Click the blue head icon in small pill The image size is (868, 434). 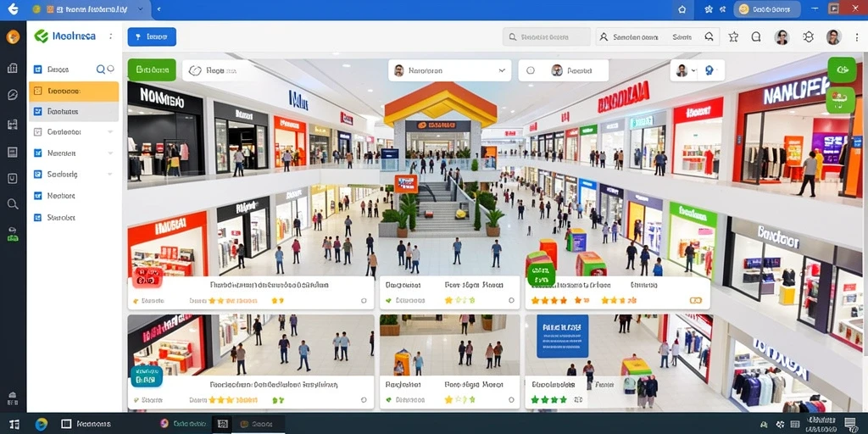click(x=709, y=70)
